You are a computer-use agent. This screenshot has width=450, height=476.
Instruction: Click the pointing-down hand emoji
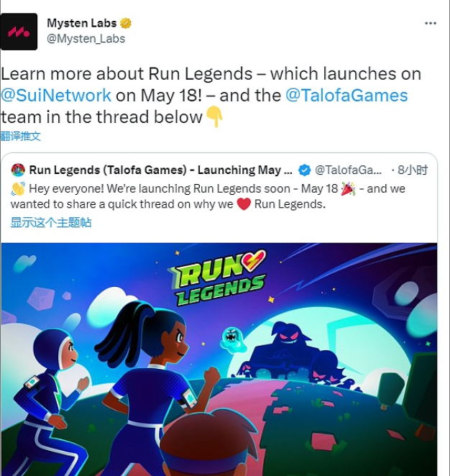[x=214, y=116]
